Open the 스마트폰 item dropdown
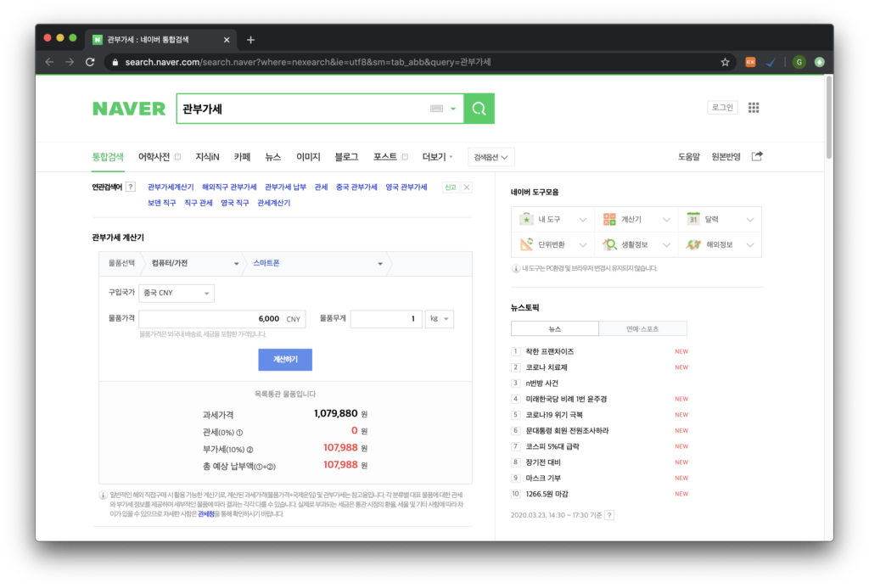 coord(317,263)
